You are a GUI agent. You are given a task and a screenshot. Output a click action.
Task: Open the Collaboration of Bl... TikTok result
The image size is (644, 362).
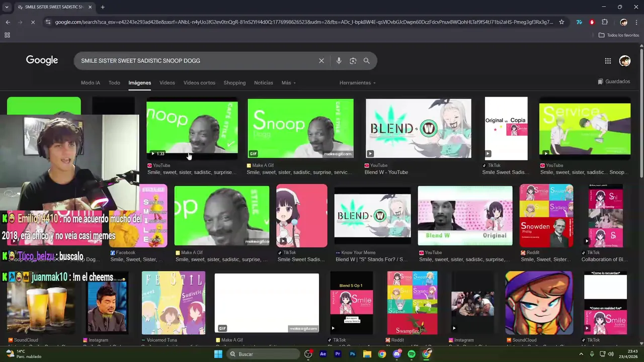point(606,216)
